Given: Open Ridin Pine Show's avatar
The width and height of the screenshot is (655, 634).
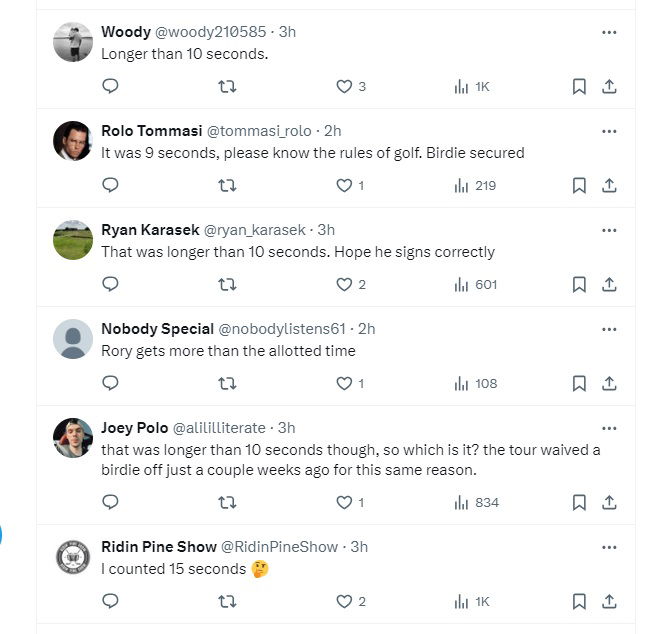Looking at the screenshot, I should [x=73, y=557].
